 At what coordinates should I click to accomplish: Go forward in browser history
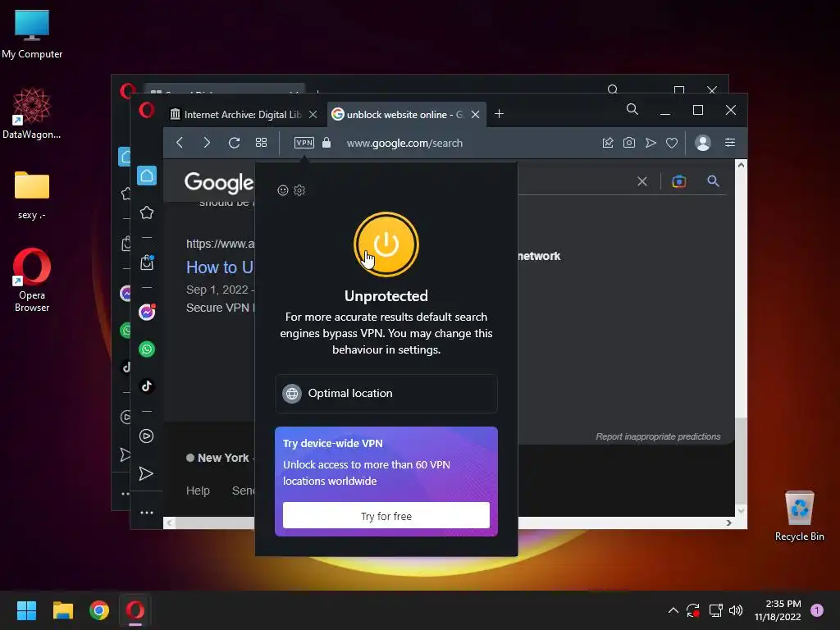coord(207,143)
